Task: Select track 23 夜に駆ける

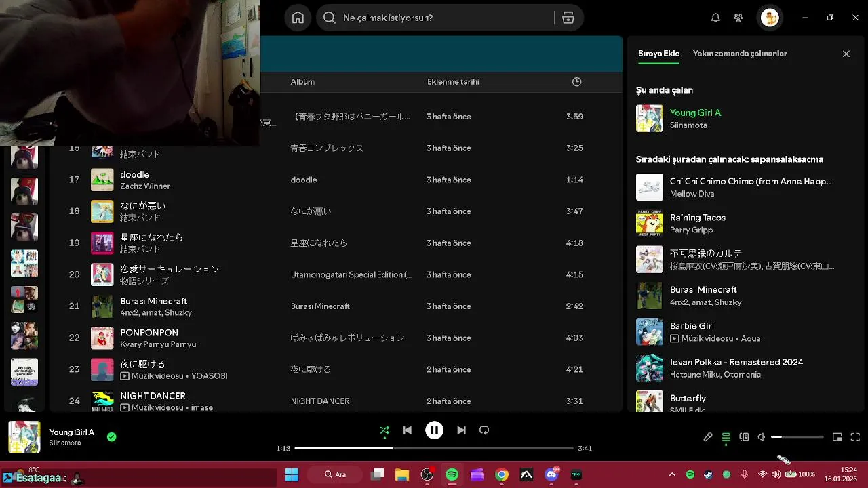Action: [x=142, y=364]
